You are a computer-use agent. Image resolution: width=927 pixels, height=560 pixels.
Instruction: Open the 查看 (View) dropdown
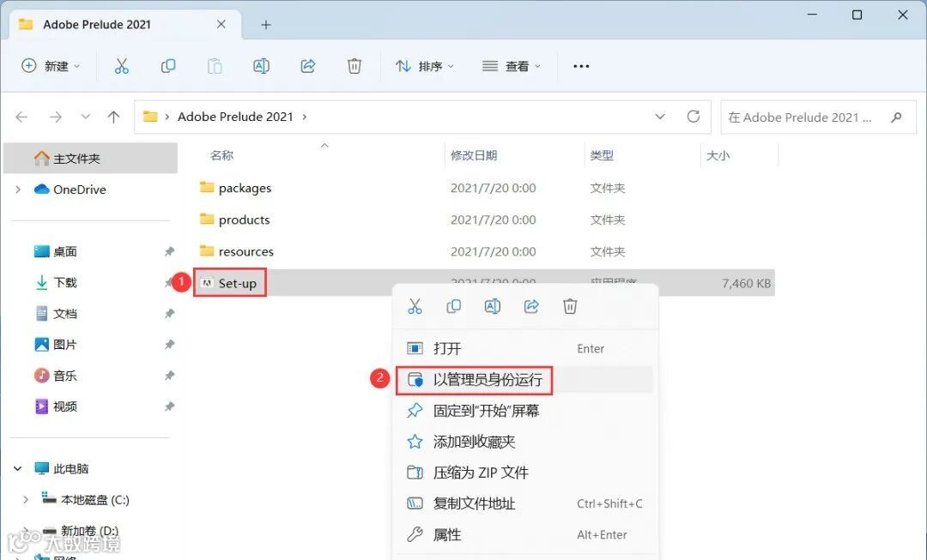511,66
